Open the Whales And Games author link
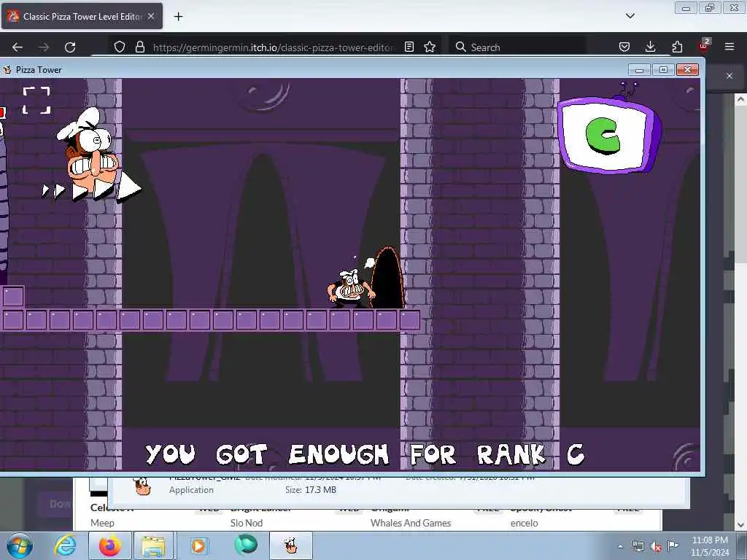Screen dimensions: 747x560 point(411,523)
